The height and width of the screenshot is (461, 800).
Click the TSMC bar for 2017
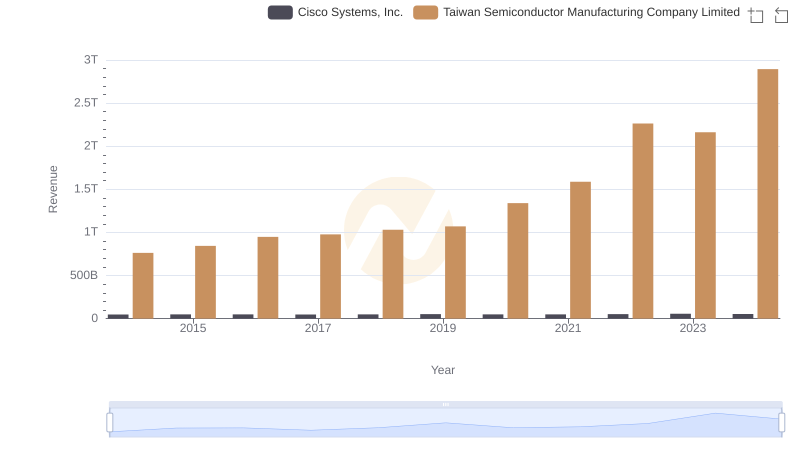[331, 276]
